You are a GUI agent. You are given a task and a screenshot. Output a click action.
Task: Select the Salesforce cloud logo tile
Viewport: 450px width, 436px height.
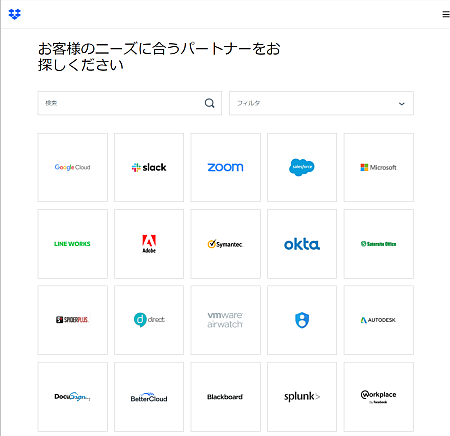click(302, 167)
